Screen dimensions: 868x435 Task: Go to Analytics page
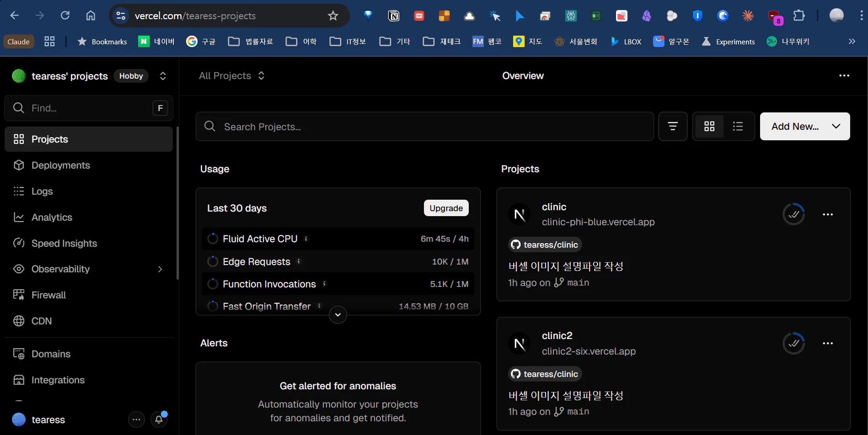pyautogui.click(x=88, y=217)
